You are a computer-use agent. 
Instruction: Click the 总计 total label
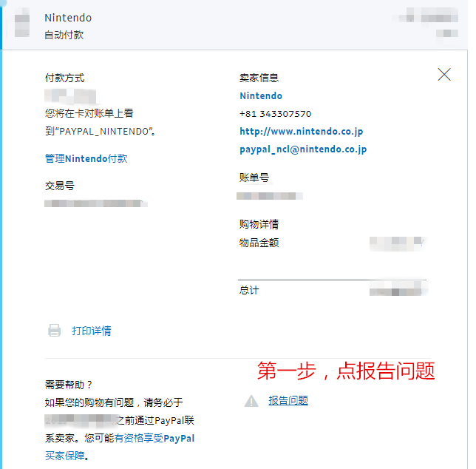249,290
